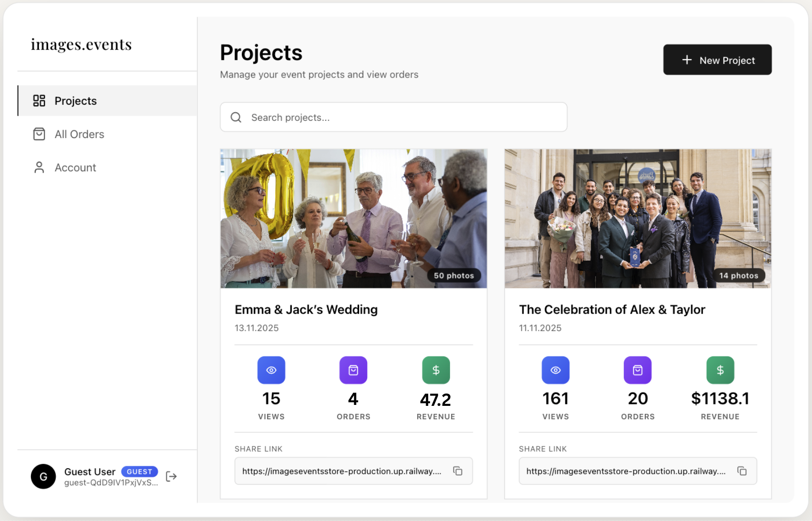The height and width of the screenshot is (521, 812).
Task: Copy Alex & Taylor share link via copy icon
Action: [x=742, y=471]
